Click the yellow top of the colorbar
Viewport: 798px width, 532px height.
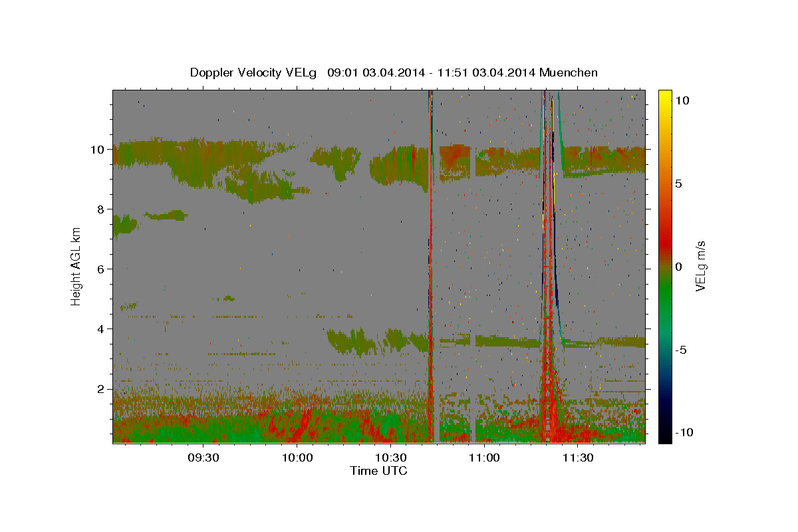point(664,96)
